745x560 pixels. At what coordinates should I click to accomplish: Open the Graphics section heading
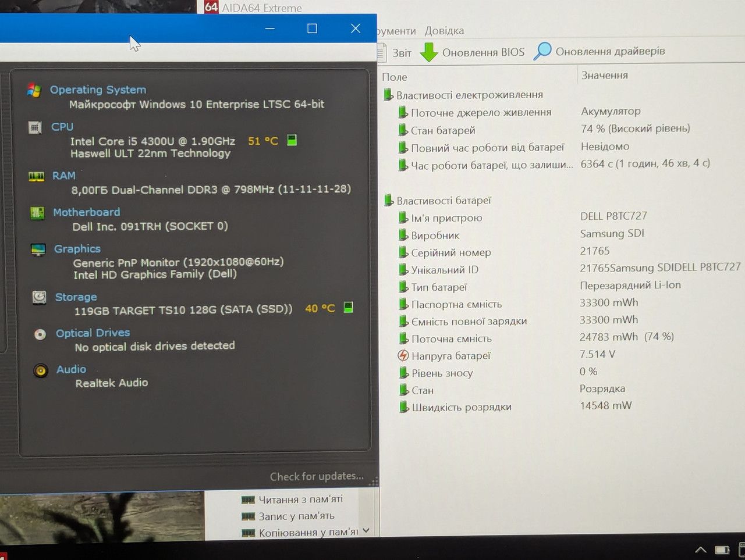point(77,249)
